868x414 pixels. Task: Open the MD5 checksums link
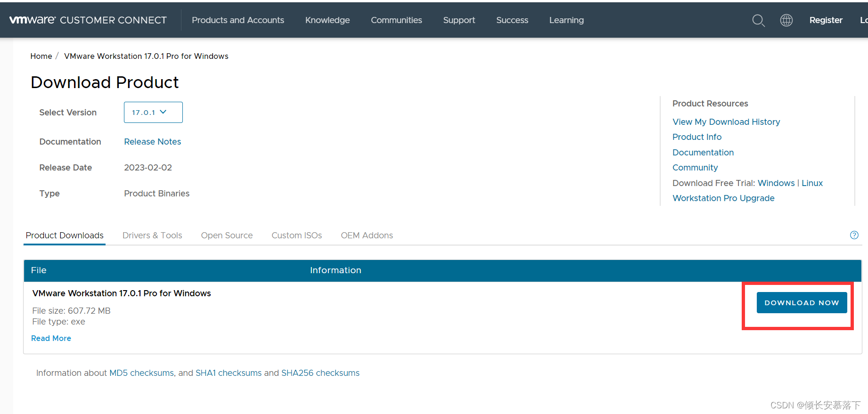click(x=141, y=373)
